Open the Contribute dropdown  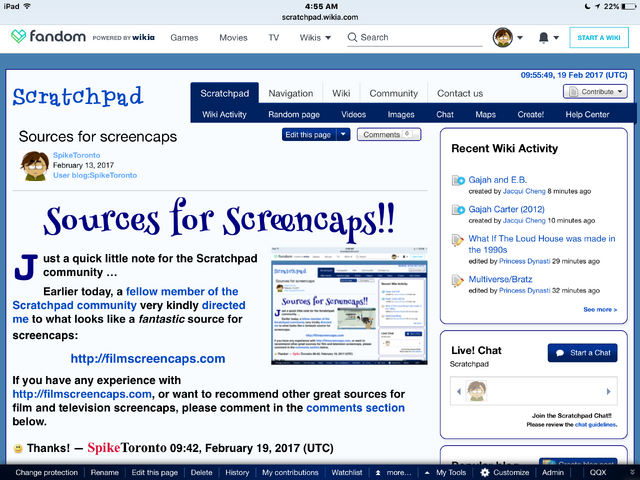point(595,91)
